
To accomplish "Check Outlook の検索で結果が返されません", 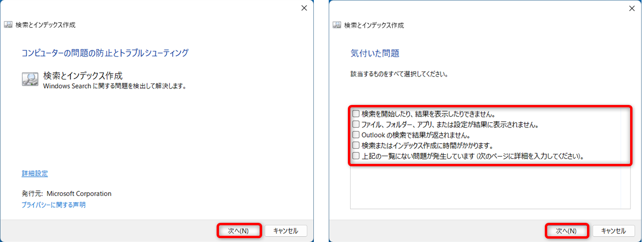I will pyautogui.click(x=356, y=135).
